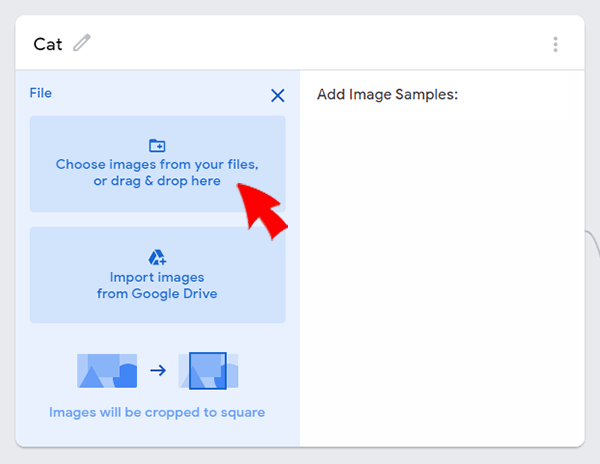
Task: Click 'from Google Drive' text
Action: (x=157, y=293)
